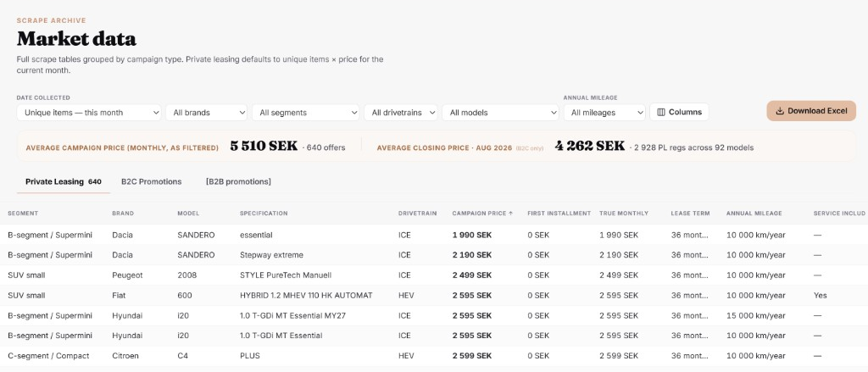The image size is (868, 372).
Task: Sort by the Lease Term column header
Action: pos(690,214)
